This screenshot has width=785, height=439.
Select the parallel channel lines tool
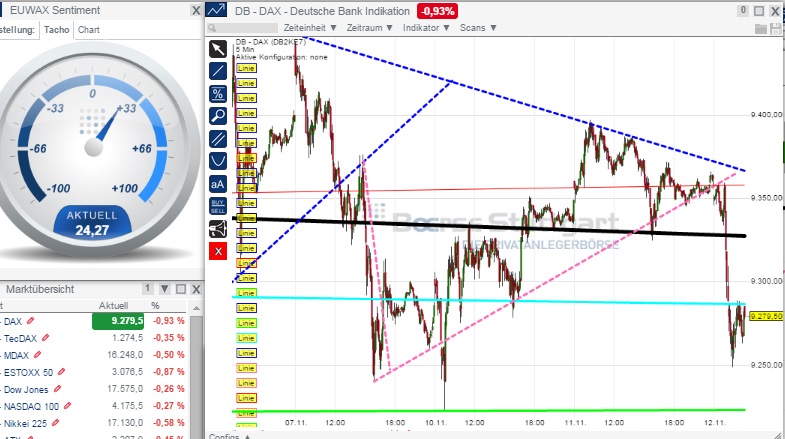218,139
